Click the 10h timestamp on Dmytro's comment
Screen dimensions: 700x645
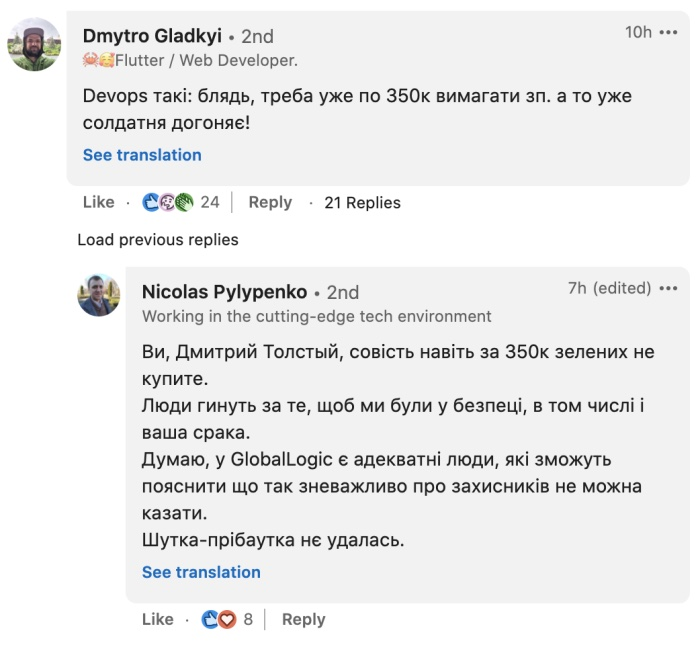[x=638, y=32]
